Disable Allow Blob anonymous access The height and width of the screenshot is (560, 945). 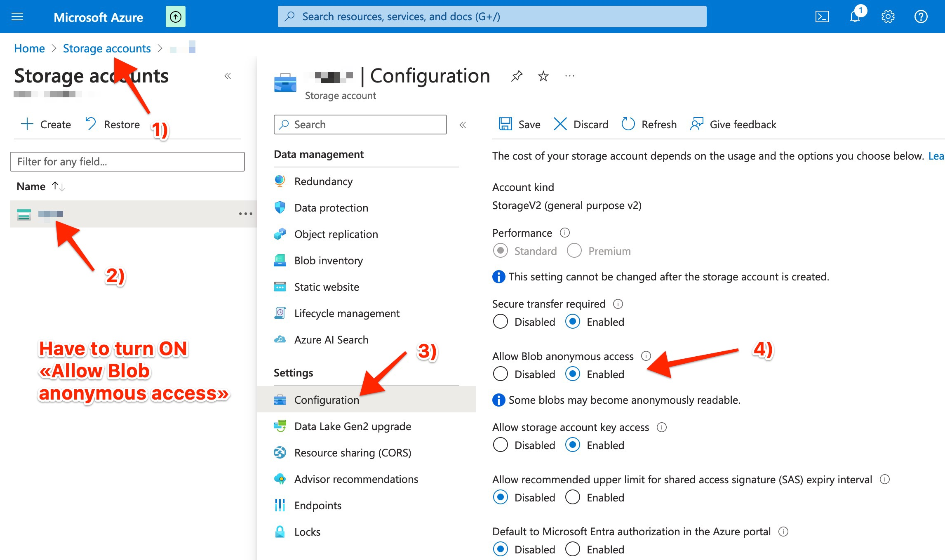[501, 374]
